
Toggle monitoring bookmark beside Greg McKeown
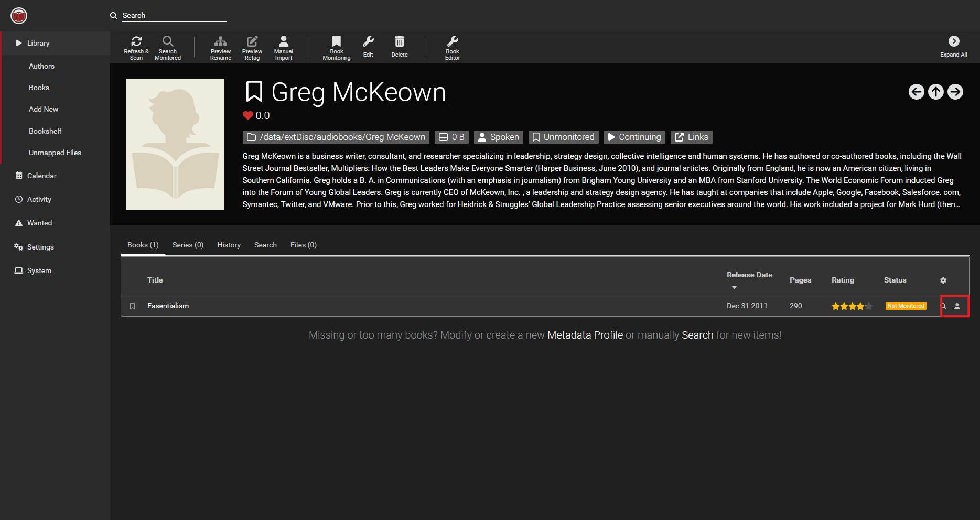254,92
